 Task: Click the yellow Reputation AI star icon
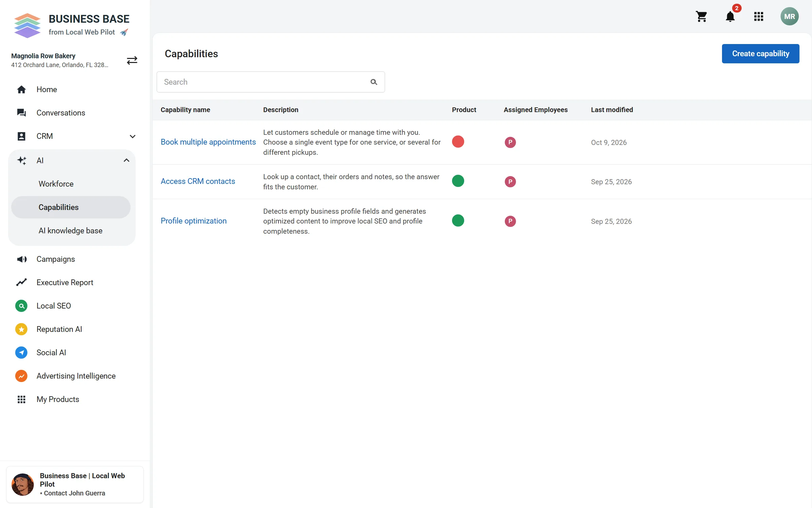coord(21,329)
